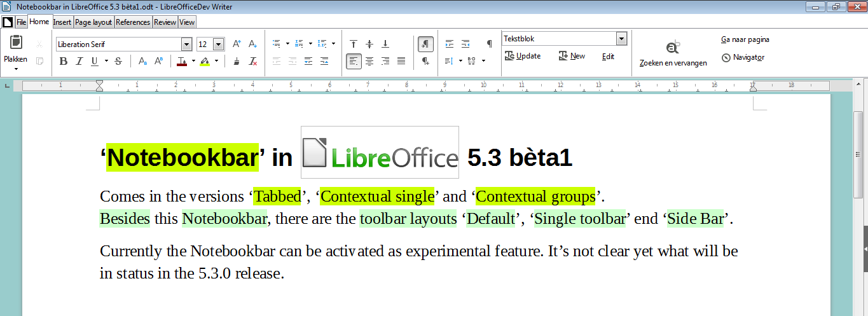
Task: Click the Update style button
Action: click(x=523, y=56)
